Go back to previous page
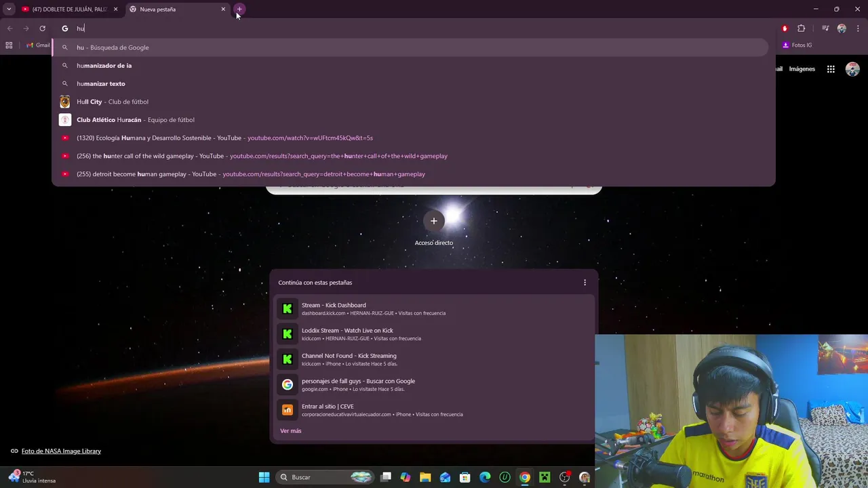This screenshot has height=488, width=868. click(9, 28)
